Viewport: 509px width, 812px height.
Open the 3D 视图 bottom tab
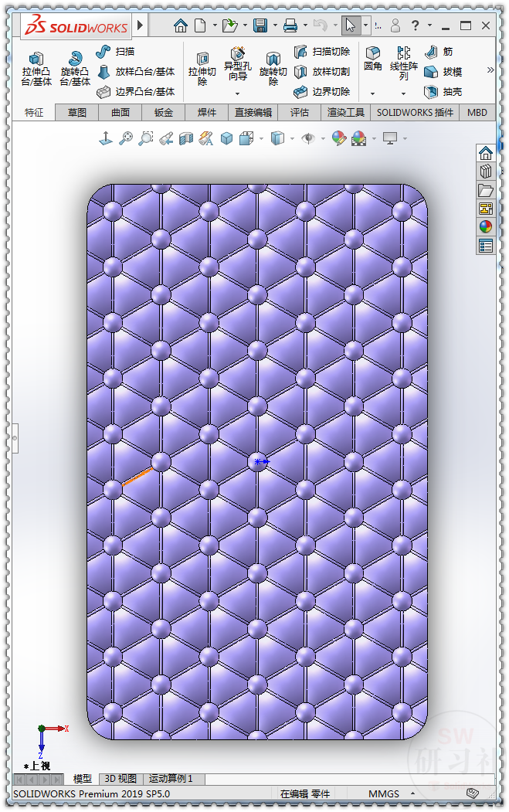pos(120,778)
